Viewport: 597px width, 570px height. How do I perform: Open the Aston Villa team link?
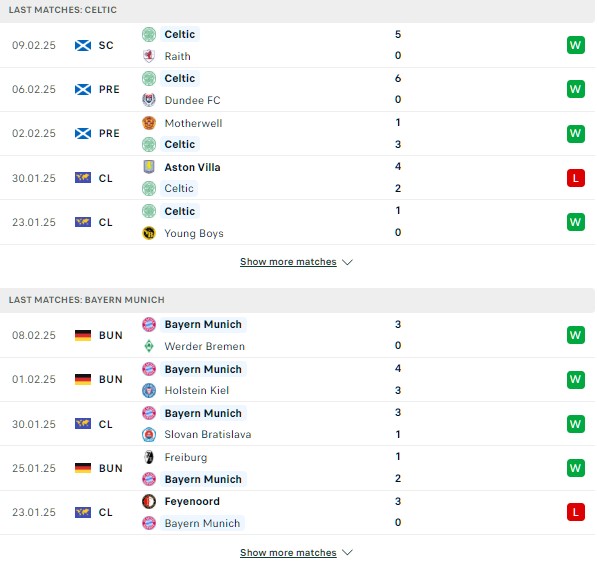[192, 167]
